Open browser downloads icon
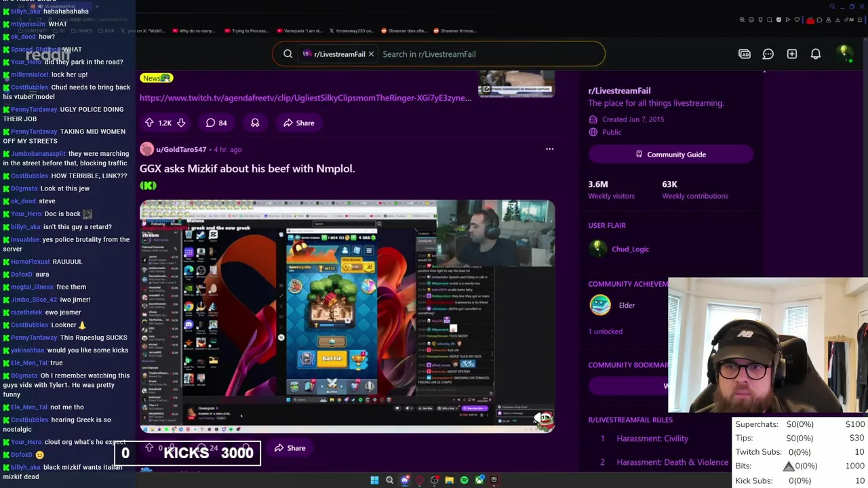The height and width of the screenshot is (488, 868). (x=837, y=20)
